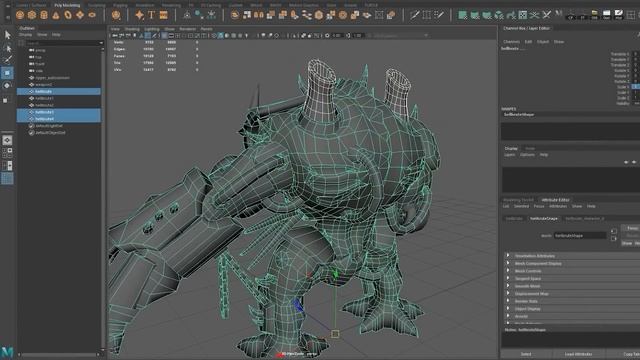Open the Channels menu in Channel Box
Viewport: 640px width, 360px height.
[511, 42]
